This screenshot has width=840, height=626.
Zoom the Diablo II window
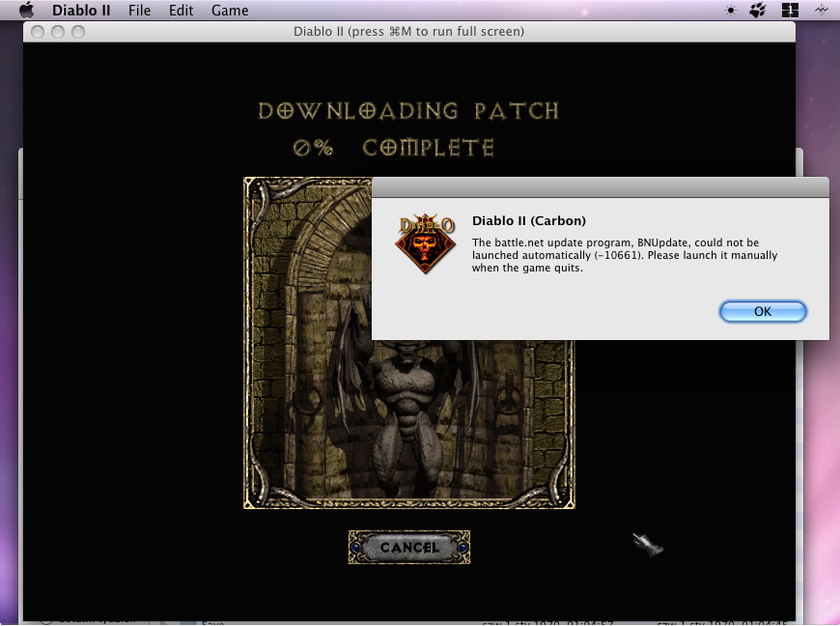[x=78, y=32]
